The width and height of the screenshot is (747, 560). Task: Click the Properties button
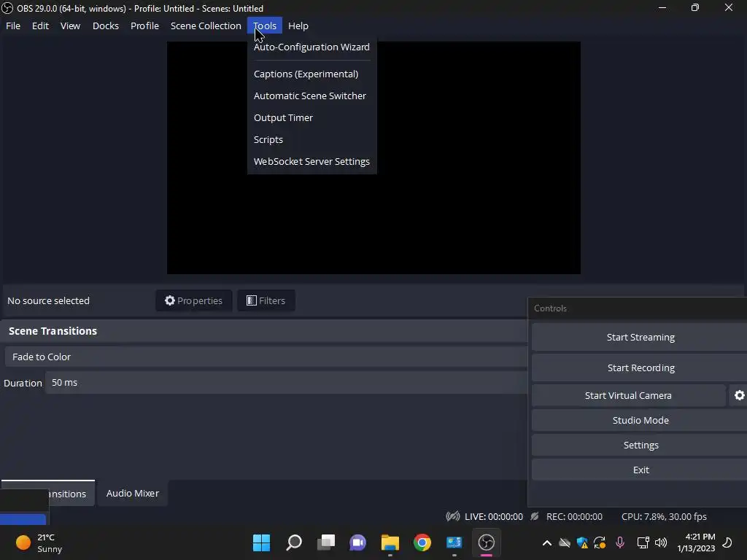coord(193,300)
